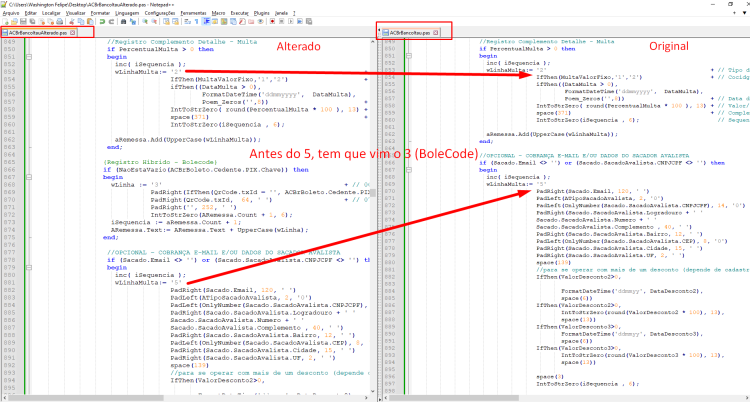Click the left pane vertical scrollbar thumb
The width and height of the screenshot is (750, 402).
point(374,193)
